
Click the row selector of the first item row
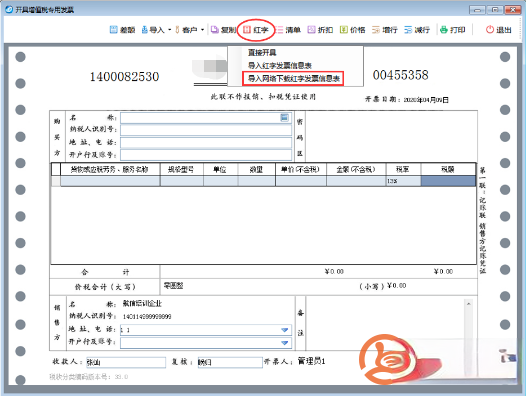56,181
